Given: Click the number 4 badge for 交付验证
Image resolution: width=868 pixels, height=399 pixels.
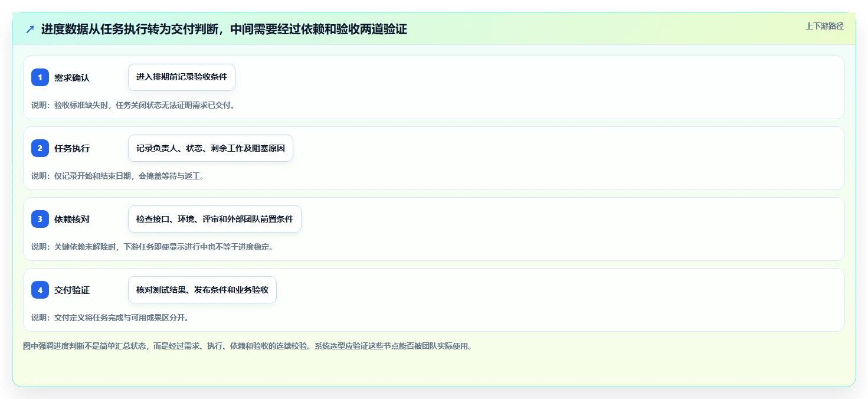Looking at the screenshot, I should tap(40, 290).
